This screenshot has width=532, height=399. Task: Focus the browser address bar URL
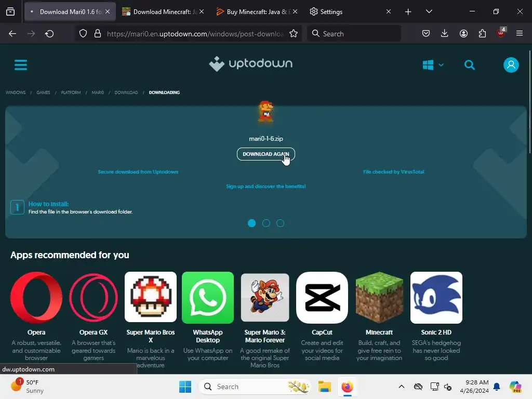click(x=195, y=34)
